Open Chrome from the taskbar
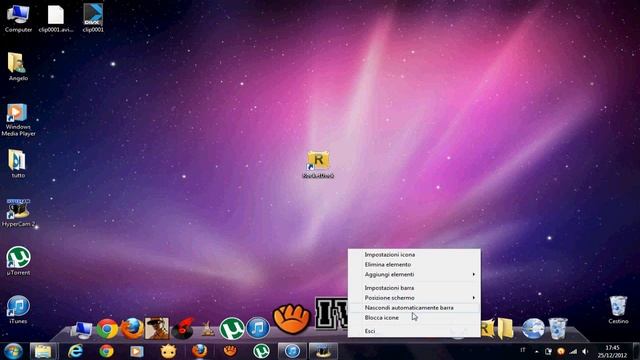The image size is (640, 360). 107,351
